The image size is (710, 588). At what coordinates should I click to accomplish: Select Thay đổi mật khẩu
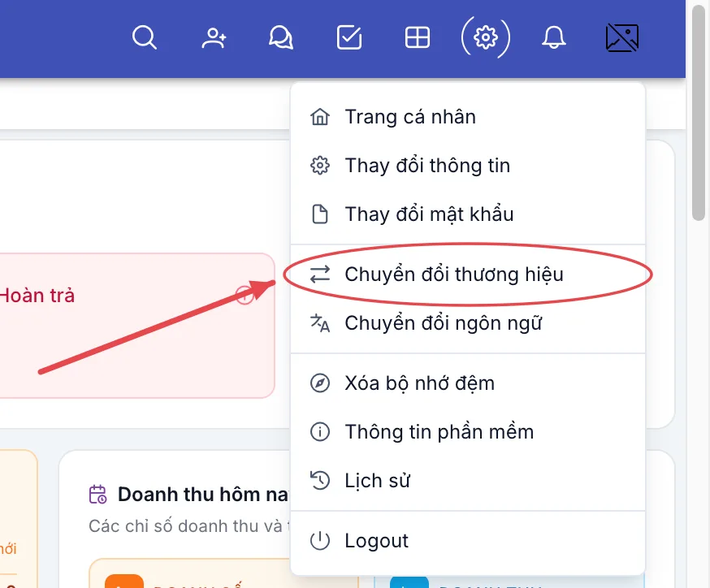468,214
